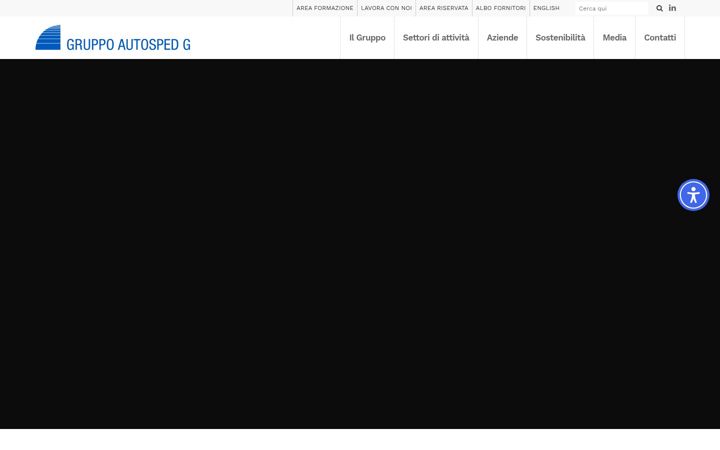Screen dimensions: 720x450
Task: Focus the Cerca qui search field
Action: coord(612,8)
